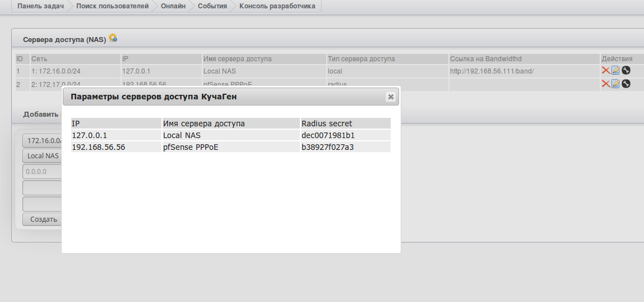Close the Параметры серверов доступа dialog

(391, 97)
